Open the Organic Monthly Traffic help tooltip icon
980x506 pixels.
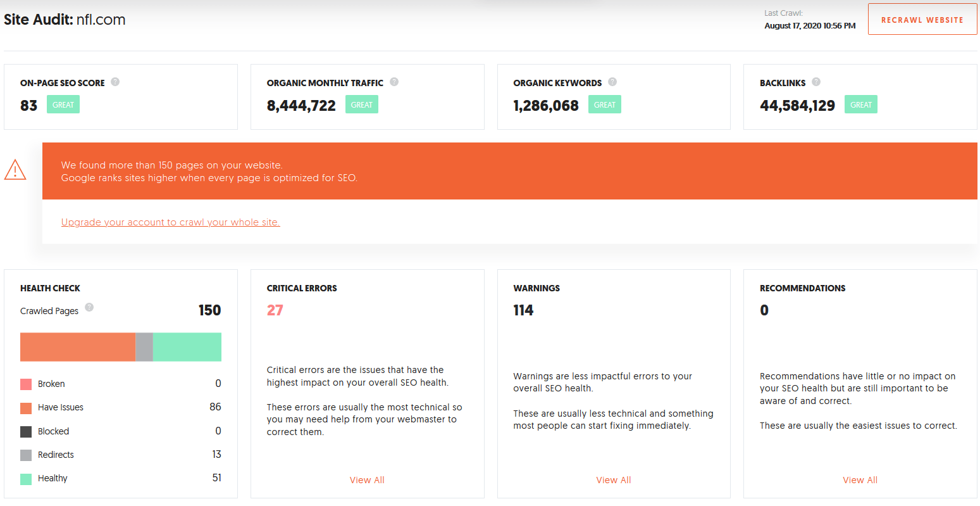(394, 82)
